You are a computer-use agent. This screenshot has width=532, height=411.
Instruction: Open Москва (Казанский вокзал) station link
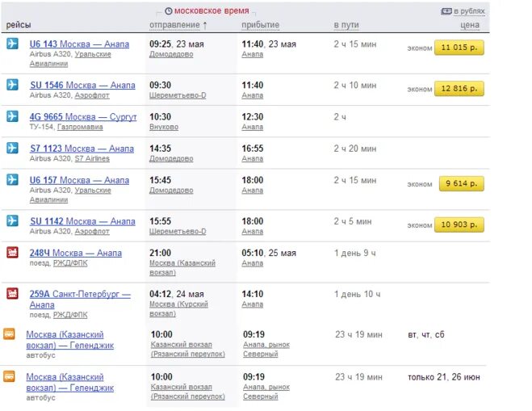(182, 268)
